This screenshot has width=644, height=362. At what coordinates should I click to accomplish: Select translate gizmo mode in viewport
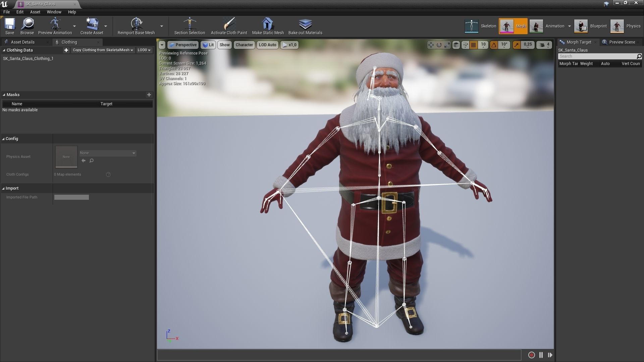click(431, 45)
